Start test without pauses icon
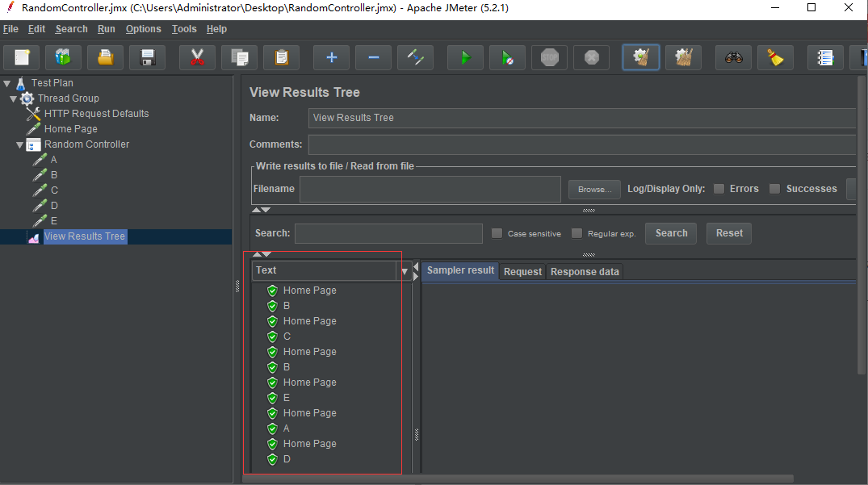868x485 pixels. tap(507, 56)
